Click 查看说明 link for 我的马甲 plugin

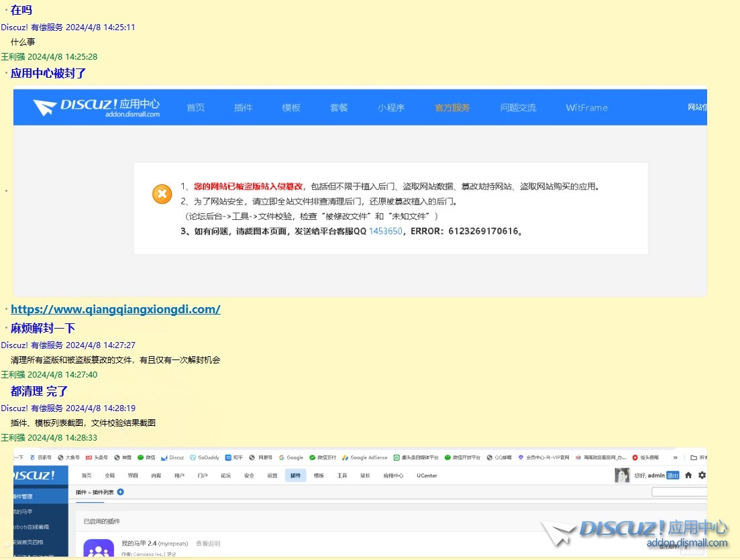click(x=207, y=543)
